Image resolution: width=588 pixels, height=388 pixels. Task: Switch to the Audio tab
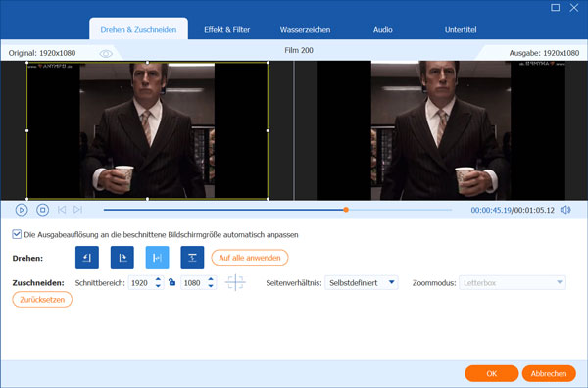pos(383,30)
